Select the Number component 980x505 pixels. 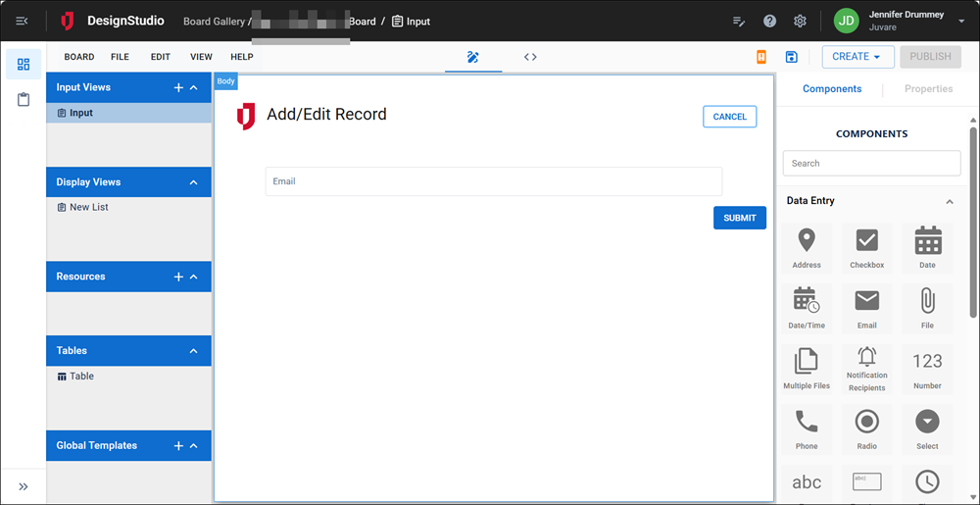click(927, 370)
